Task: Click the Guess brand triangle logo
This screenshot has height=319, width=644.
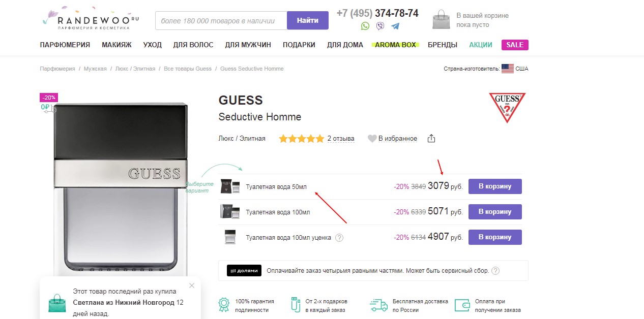Action: pos(507,107)
